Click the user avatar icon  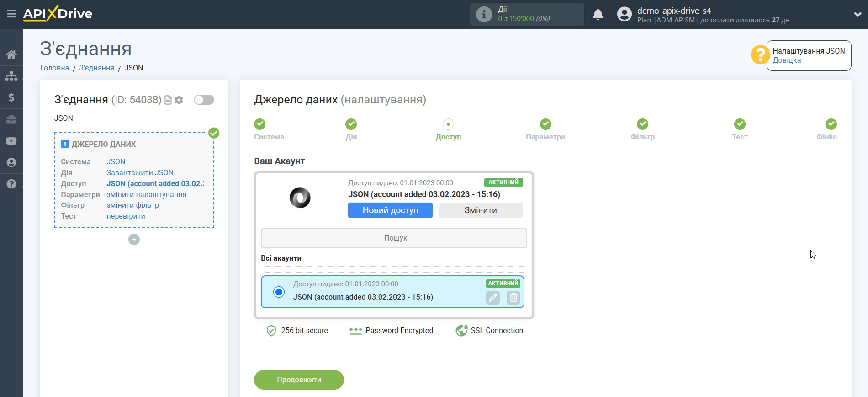tap(624, 14)
